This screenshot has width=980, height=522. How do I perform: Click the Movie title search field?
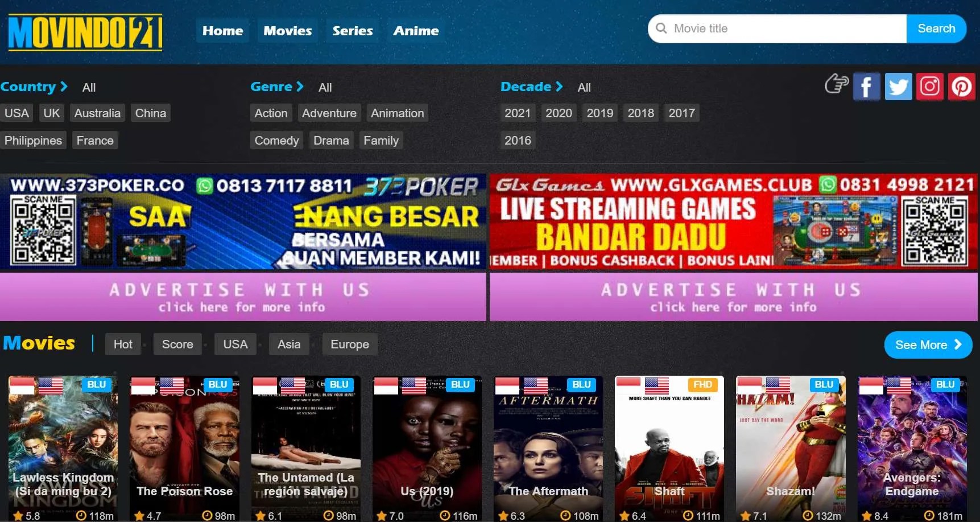777,28
